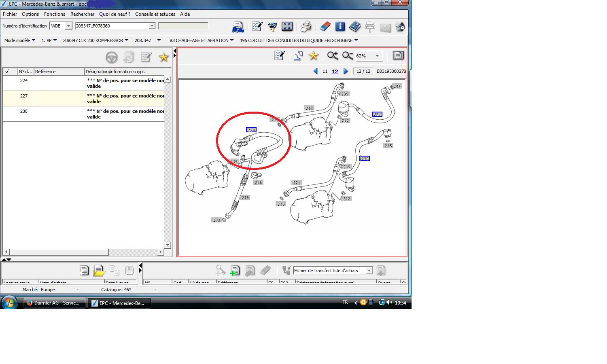The height and width of the screenshot is (364, 607).
Task: Select row 224 in parts list
Action: click(84, 83)
